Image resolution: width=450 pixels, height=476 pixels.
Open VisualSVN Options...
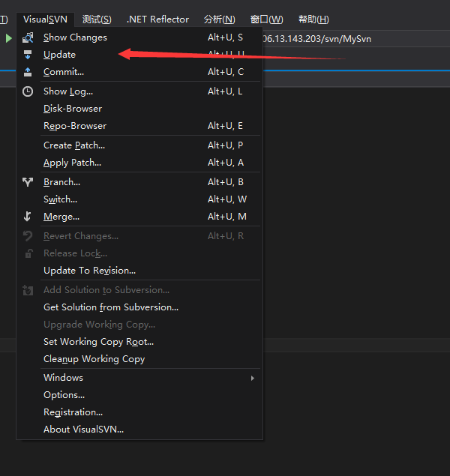(x=139, y=395)
